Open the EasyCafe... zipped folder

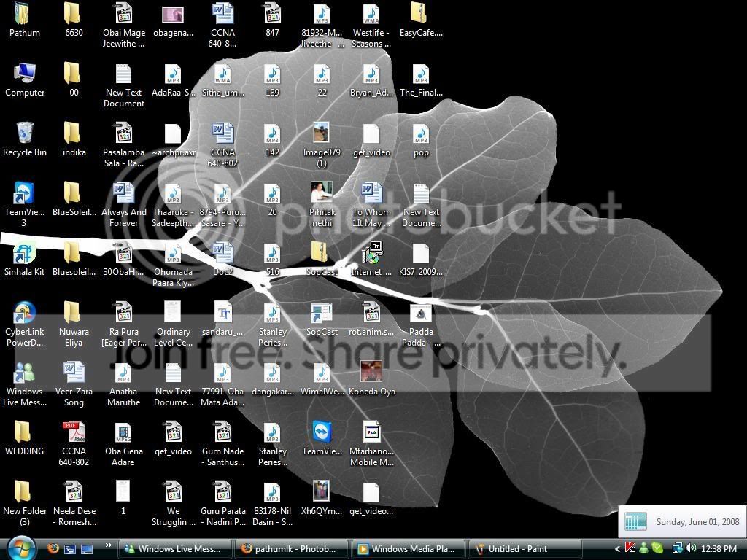point(419,14)
